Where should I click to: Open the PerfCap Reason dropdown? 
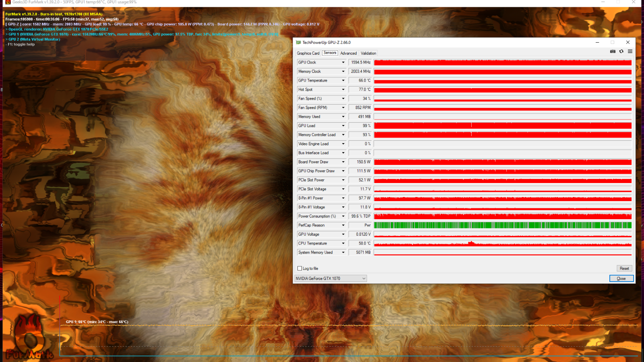343,225
